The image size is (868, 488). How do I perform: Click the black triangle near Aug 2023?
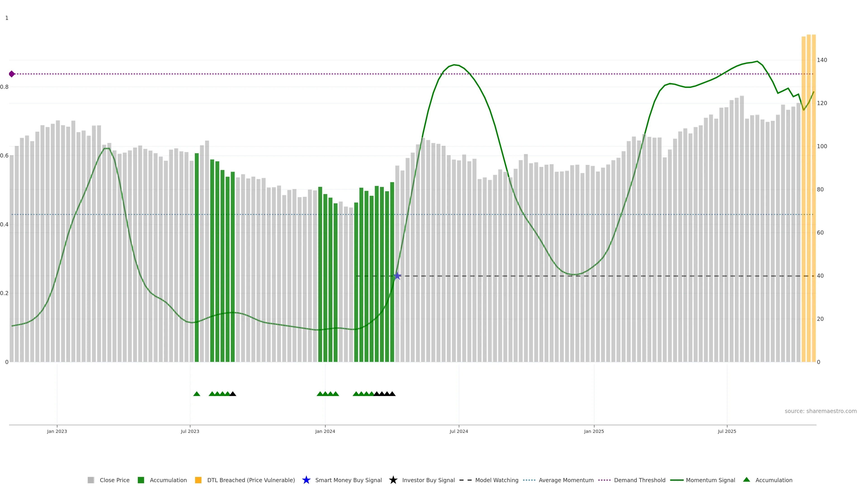point(233,394)
